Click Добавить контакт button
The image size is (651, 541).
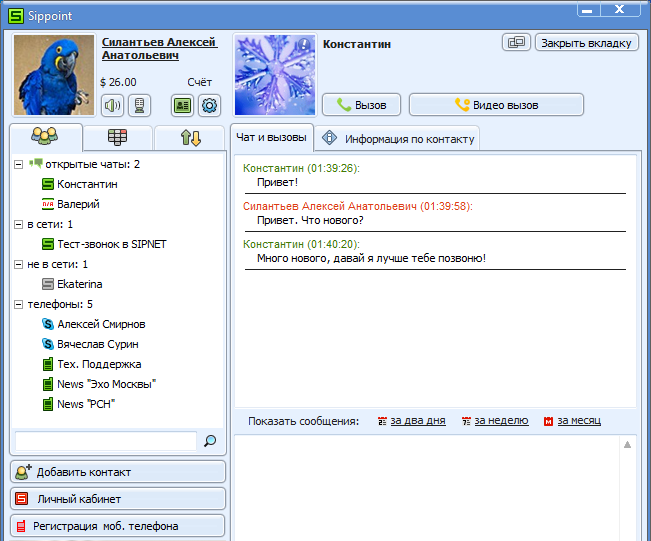[118, 472]
